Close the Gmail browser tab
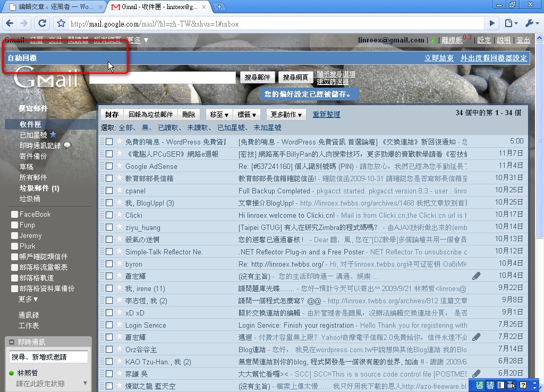The height and width of the screenshot is (392, 544). (204, 6)
